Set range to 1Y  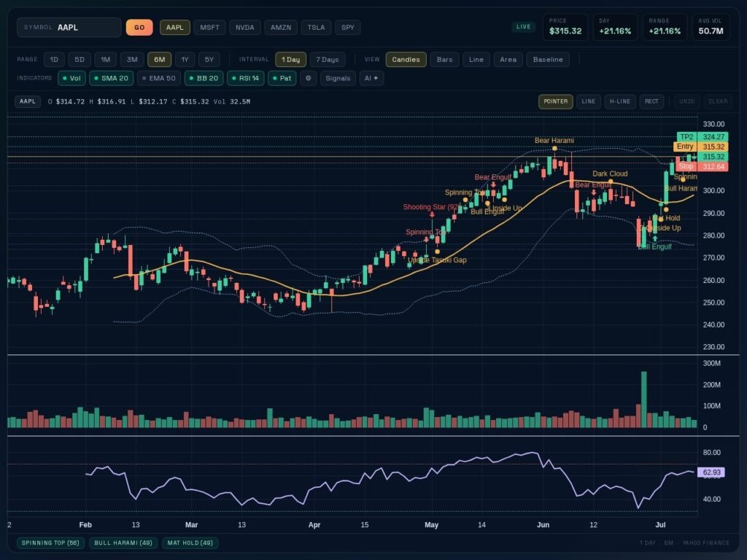point(185,60)
